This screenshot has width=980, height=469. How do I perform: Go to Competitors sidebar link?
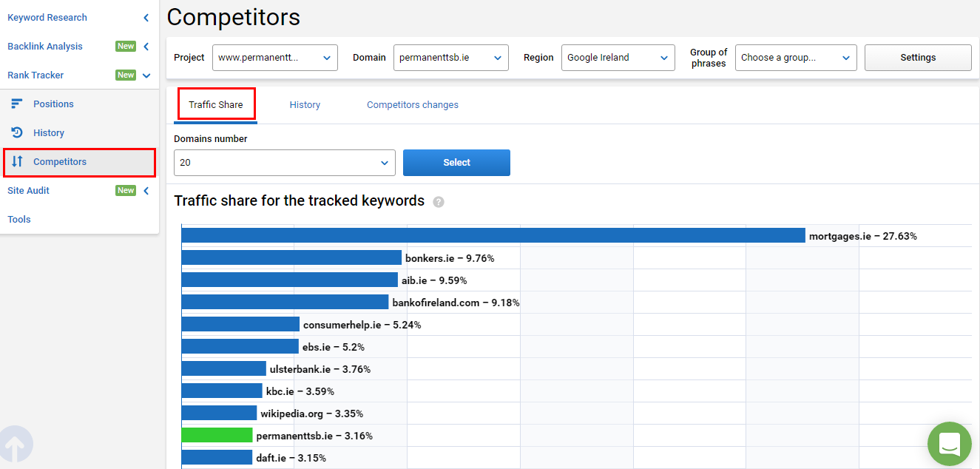point(60,161)
